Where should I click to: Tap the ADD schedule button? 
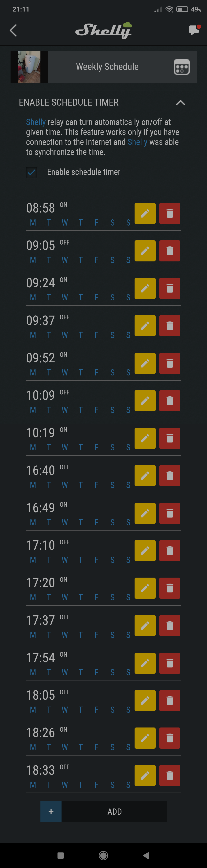pos(114,811)
